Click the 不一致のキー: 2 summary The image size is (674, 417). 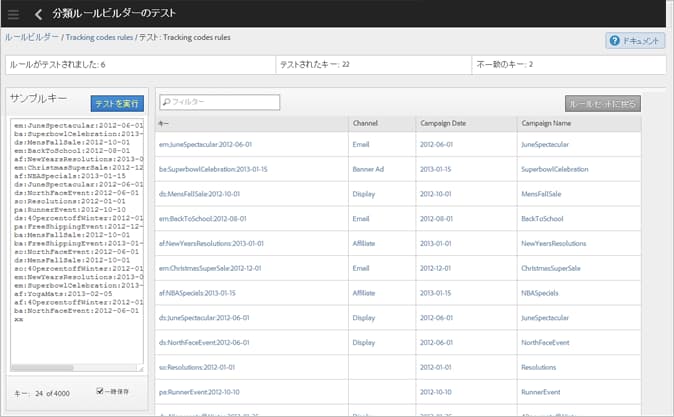coord(504,64)
